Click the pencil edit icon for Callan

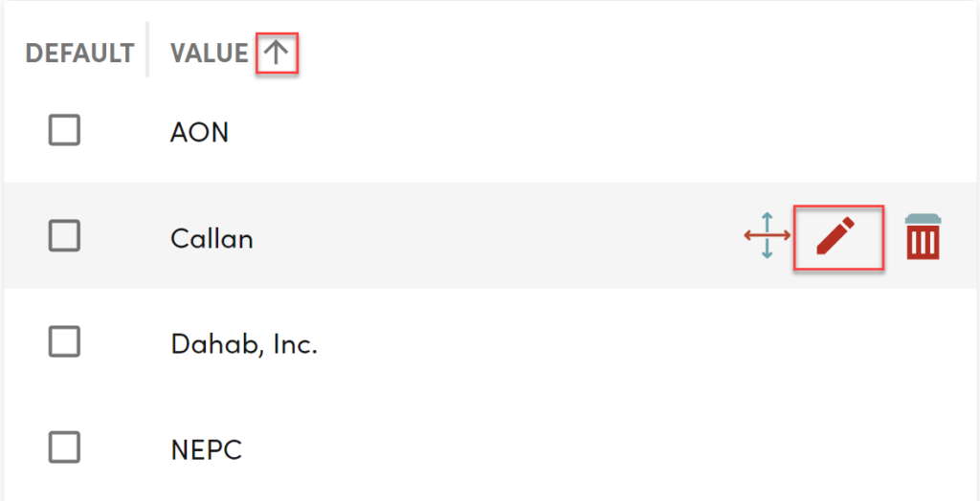[835, 235]
